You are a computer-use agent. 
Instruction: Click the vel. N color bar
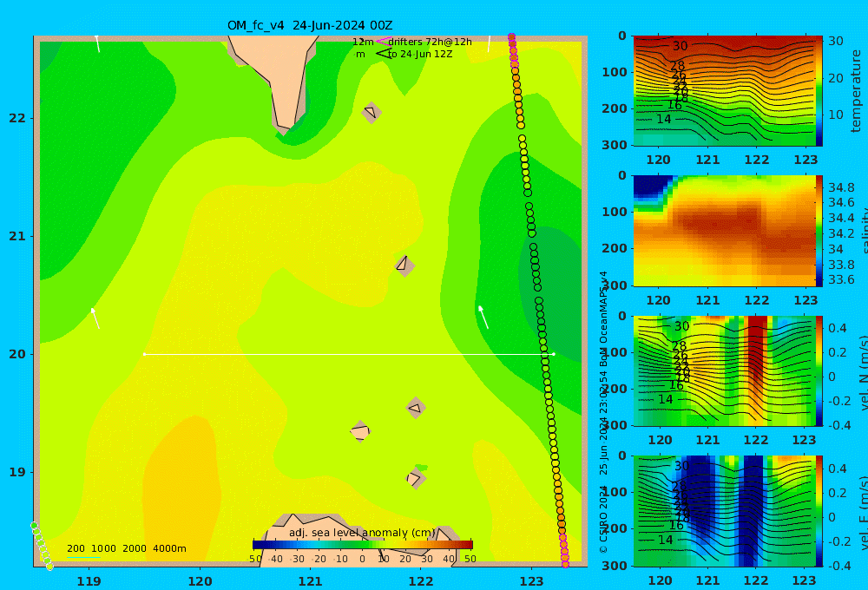pos(819,370)
